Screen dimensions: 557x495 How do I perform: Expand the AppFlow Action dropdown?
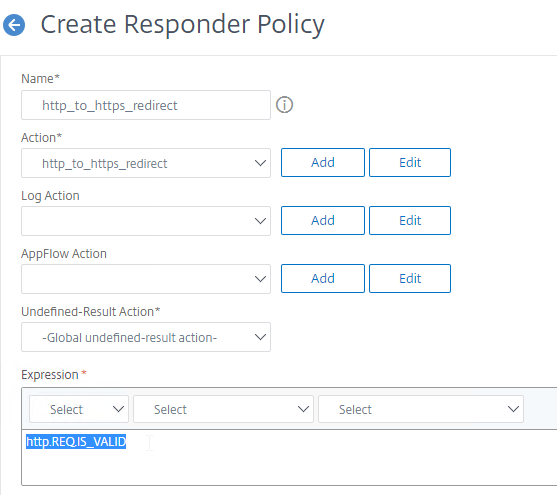[146, 279]
